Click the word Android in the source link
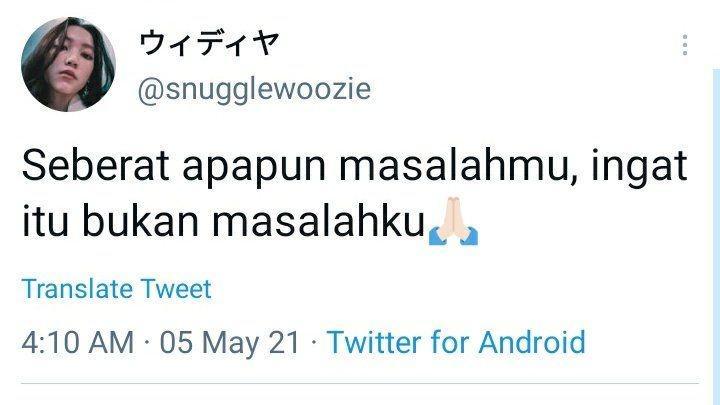The width and height of the screenshot is (720, 405). [532, 342]
